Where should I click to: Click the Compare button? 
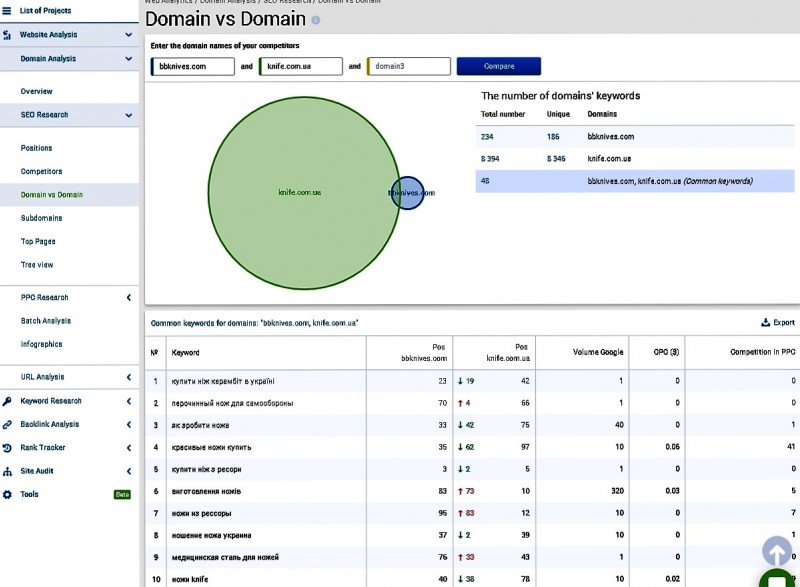tap(498, 66)
